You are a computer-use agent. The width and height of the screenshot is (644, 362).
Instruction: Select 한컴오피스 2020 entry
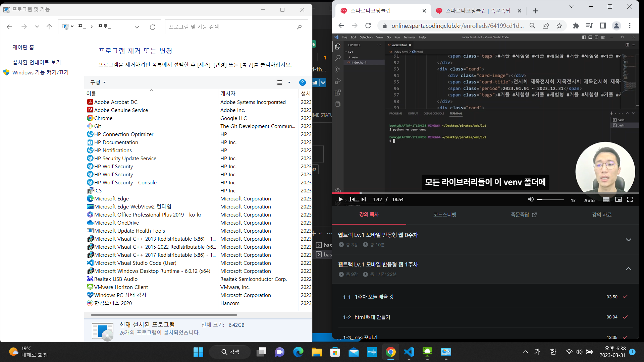pyautogui.click(x=113, y=303)
